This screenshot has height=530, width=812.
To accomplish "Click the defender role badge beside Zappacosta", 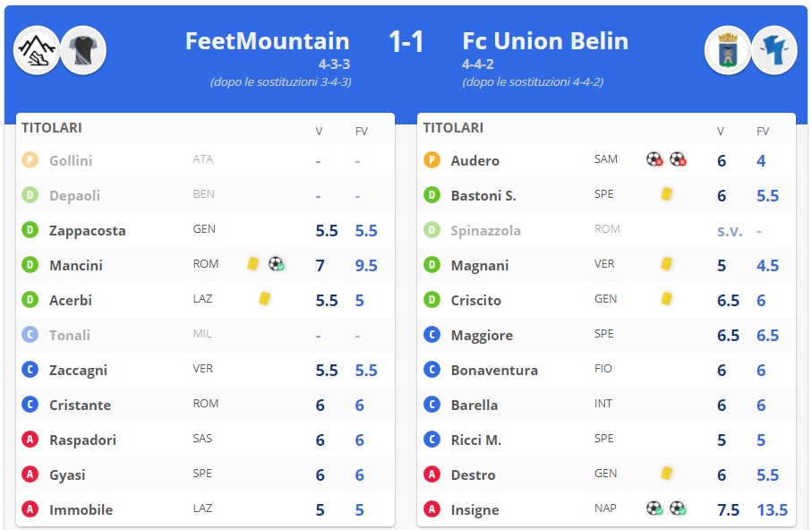I will tap(30, 230).
